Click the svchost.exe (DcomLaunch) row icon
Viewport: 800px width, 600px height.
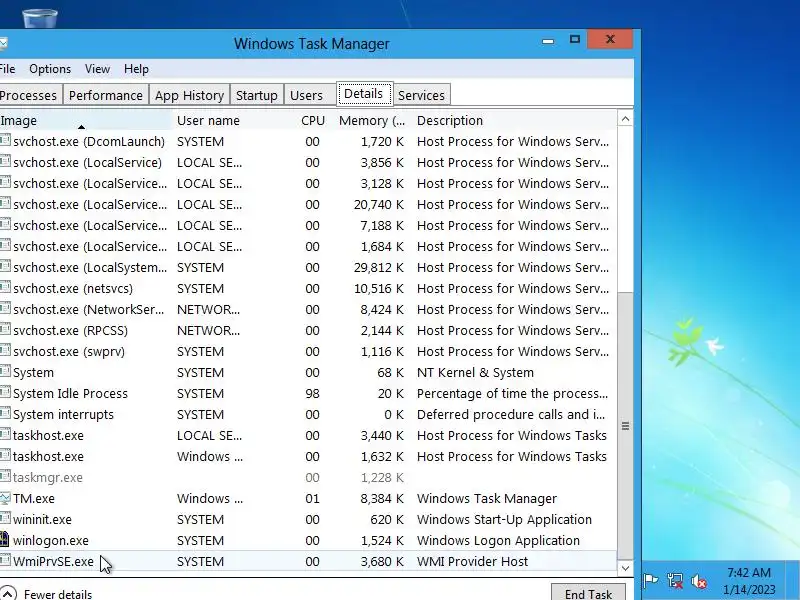click(x=5, y=141)
